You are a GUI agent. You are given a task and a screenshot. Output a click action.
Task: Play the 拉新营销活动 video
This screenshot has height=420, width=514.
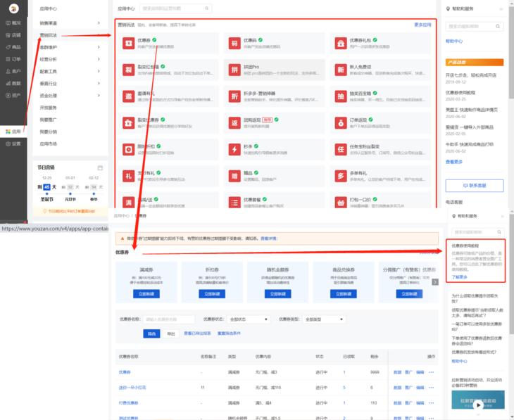click(x=478, y=405)
